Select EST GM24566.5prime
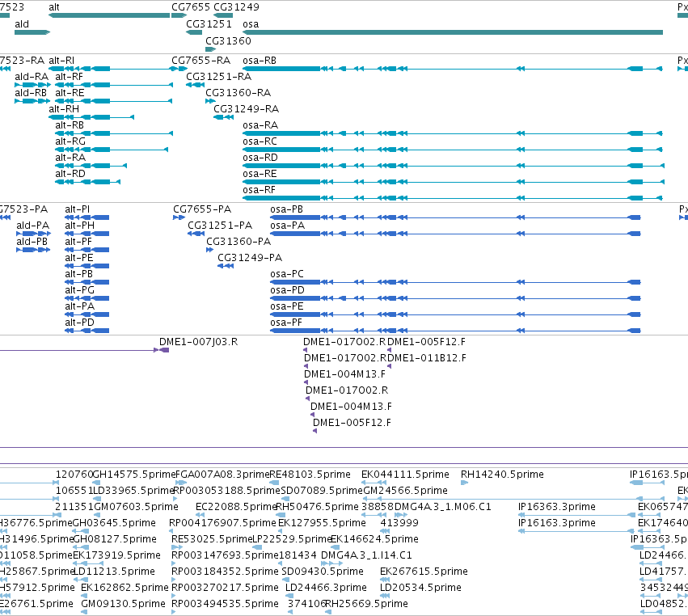The image size is (688, 616). [504, 499]
